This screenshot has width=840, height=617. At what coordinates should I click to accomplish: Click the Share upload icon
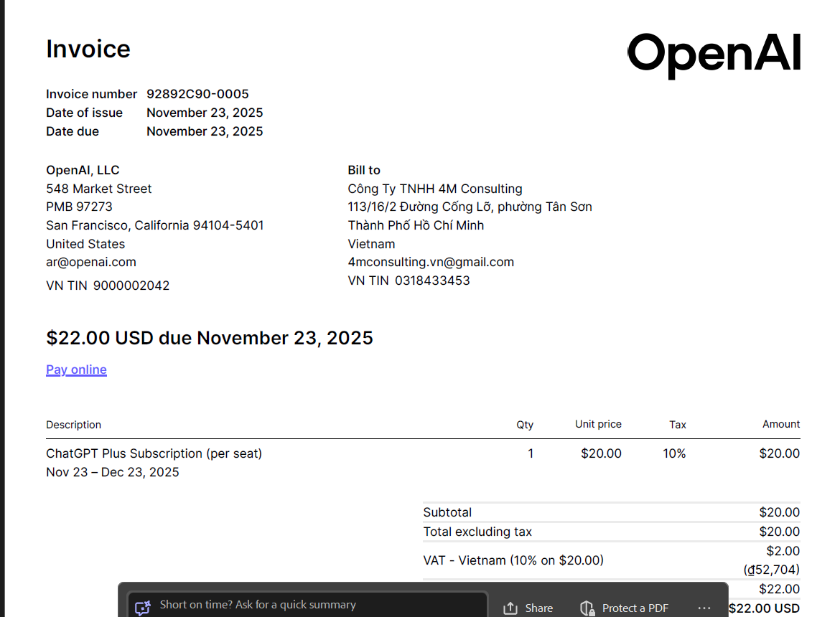pyautogui.click(x=510, y=608)
